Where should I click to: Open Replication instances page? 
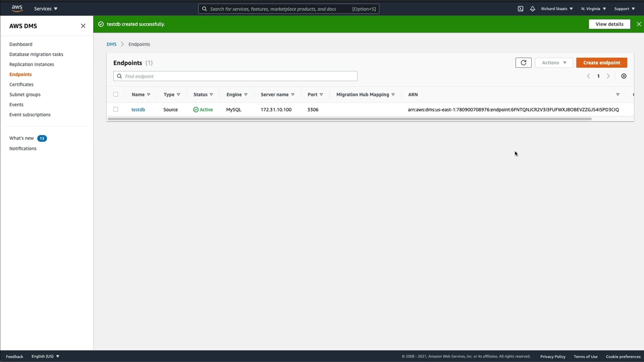tap(32, 64)
